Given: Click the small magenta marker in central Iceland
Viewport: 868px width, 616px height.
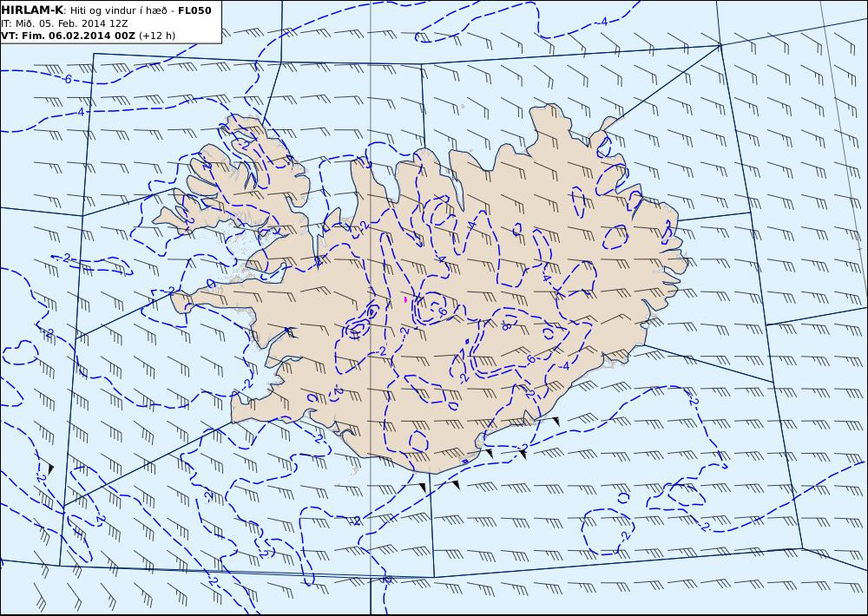Looking at the screenshot, I should click(405, 299).
